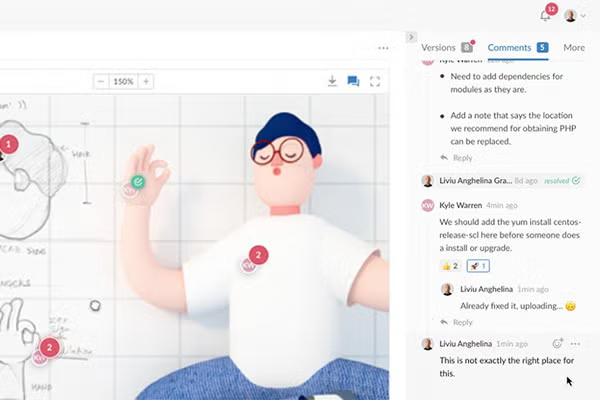This screenshot has width=600, height=400.
Task: Download the image with the download icon
Action: point(332,81)
